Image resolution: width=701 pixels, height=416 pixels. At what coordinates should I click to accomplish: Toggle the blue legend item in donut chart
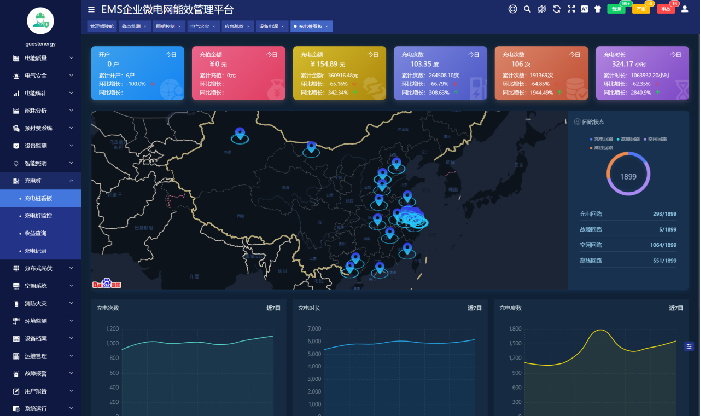(x=596, y=139)
